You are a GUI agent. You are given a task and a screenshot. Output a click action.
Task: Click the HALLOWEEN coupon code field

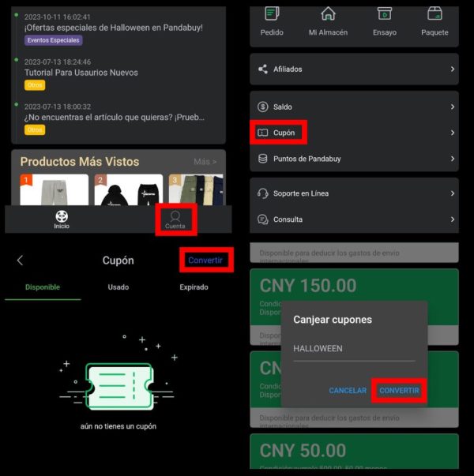(x=353, y=348)
